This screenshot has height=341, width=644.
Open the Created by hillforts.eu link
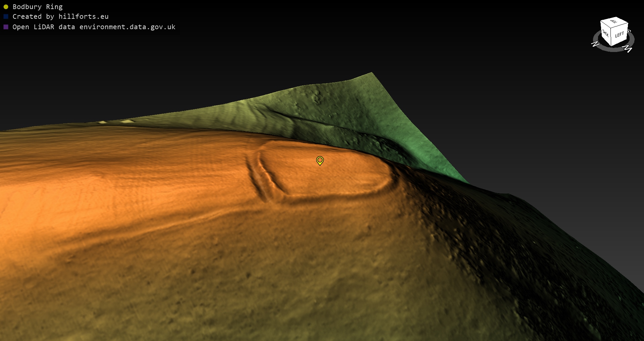tap(60, 16)
